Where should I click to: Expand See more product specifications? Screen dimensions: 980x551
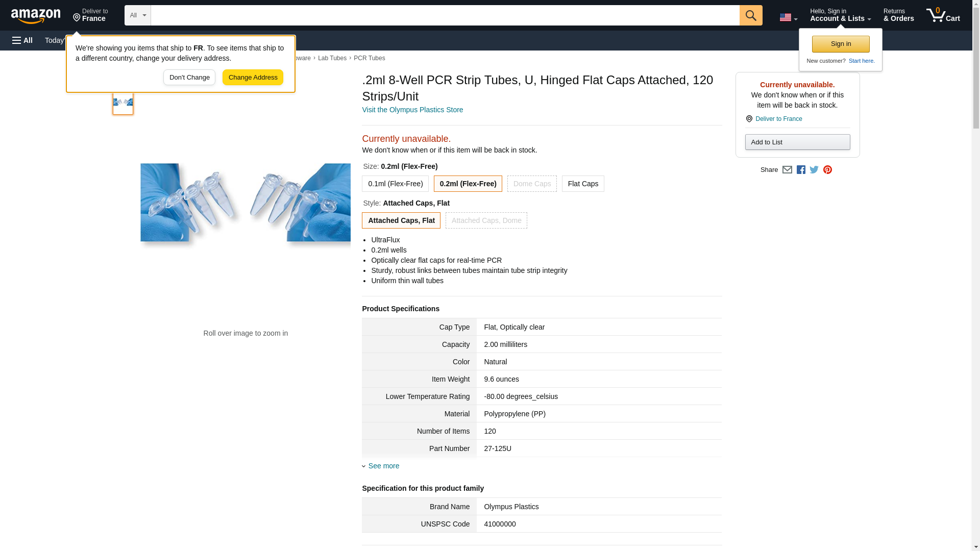[383, 466]
